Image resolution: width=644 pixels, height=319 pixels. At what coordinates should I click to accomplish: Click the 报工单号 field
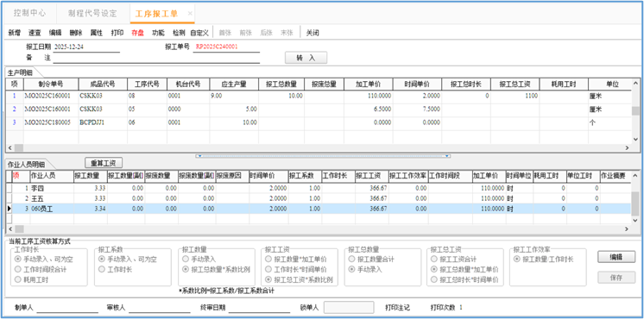click(x=226, y=47)
